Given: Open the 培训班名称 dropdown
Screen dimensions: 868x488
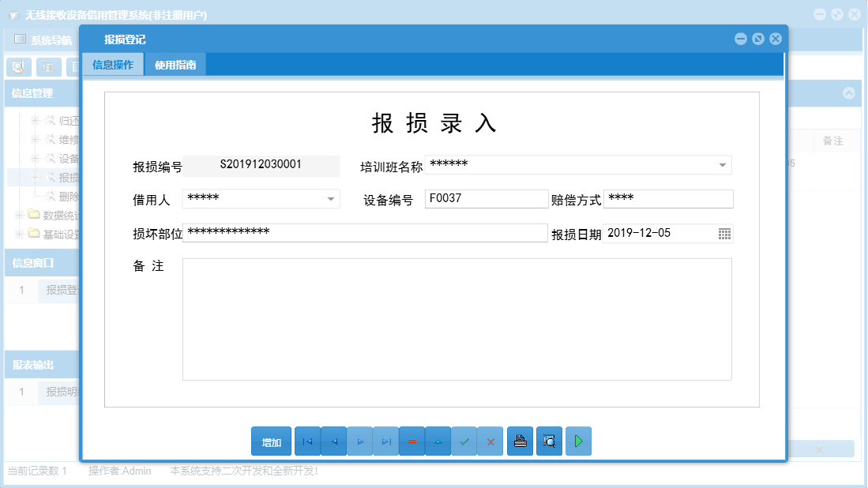Looking at the screenshot, I should tap(721, 165).
